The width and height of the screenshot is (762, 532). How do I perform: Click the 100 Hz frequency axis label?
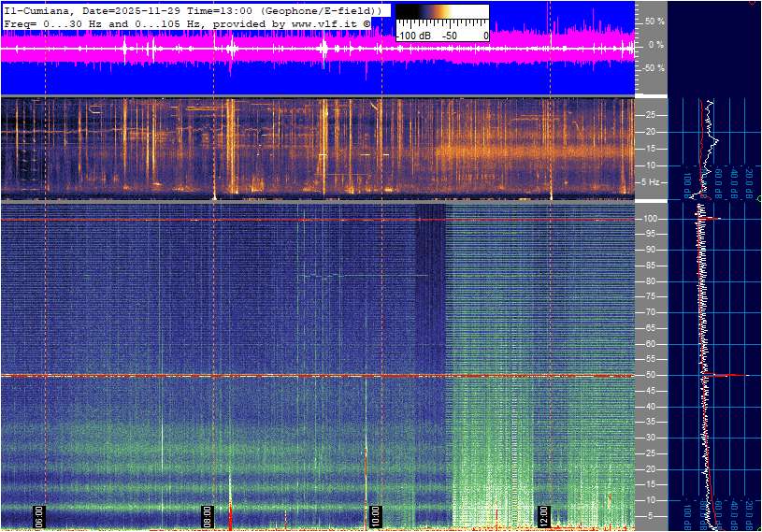652,219
